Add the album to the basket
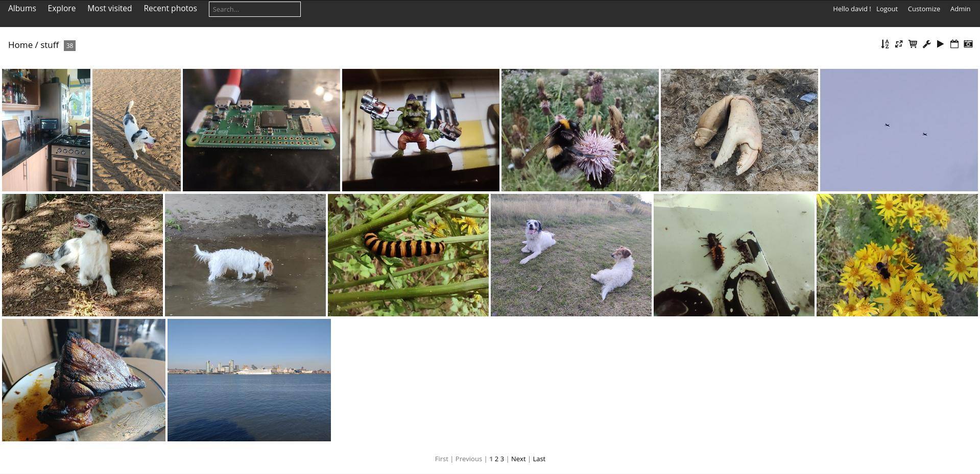Image resolution: width=980 pixels, height=474 pixels. pos(912,44)
